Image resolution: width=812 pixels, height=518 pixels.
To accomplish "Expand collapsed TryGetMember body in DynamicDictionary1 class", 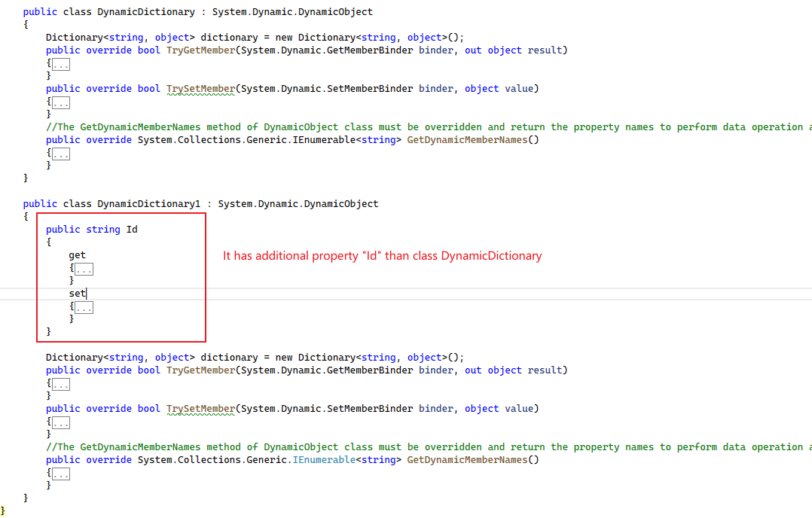I will tap(61, 384).
